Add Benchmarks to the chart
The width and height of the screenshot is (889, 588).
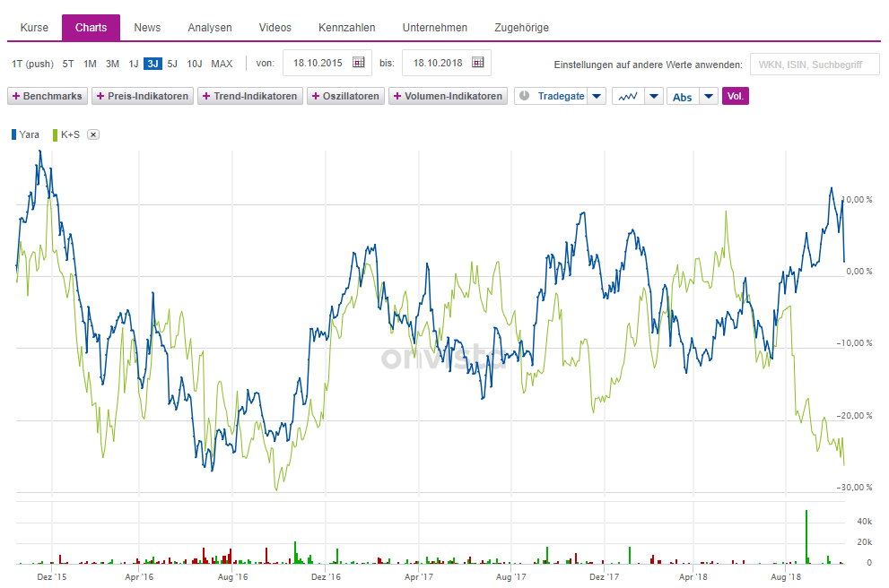click(48, 96)
